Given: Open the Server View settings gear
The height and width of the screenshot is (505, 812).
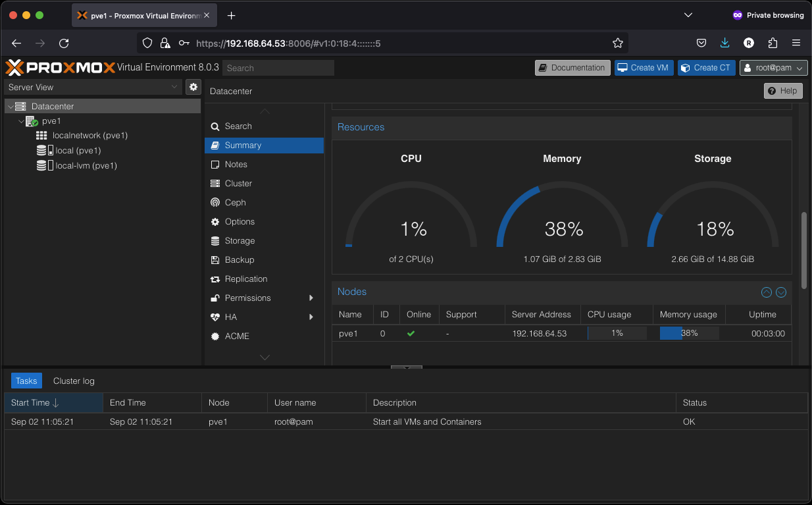Looking at the screenshot, I should (x=193, y=87).
